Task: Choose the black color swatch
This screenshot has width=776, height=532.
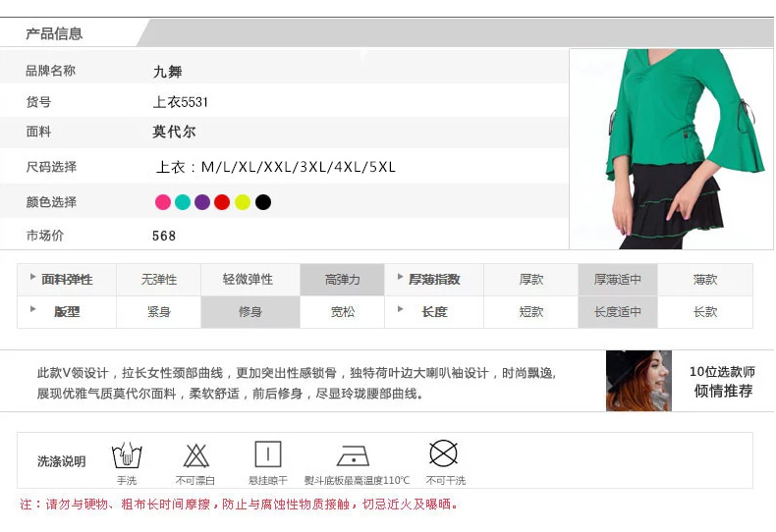Action: [263, 202]
